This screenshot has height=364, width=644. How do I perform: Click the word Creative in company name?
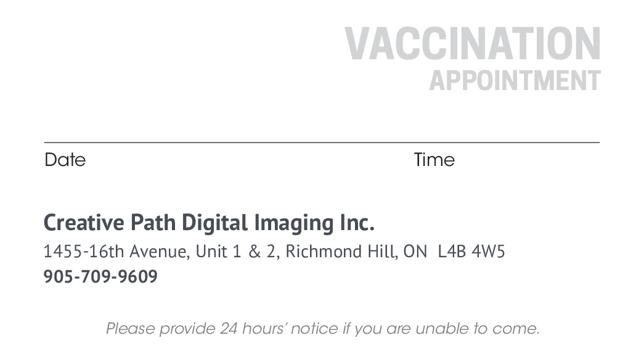pyautogui.click(x=84, y=223)
